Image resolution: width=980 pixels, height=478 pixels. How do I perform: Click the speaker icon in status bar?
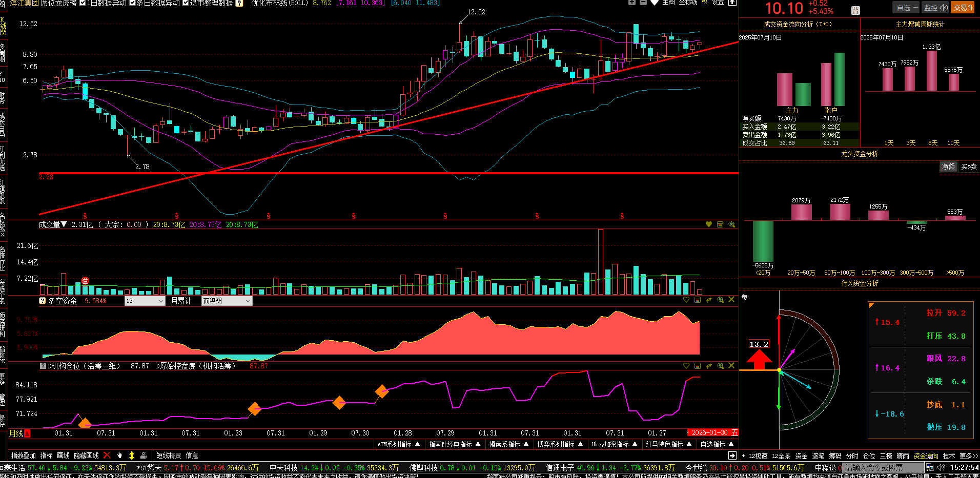tap(942, 467)
